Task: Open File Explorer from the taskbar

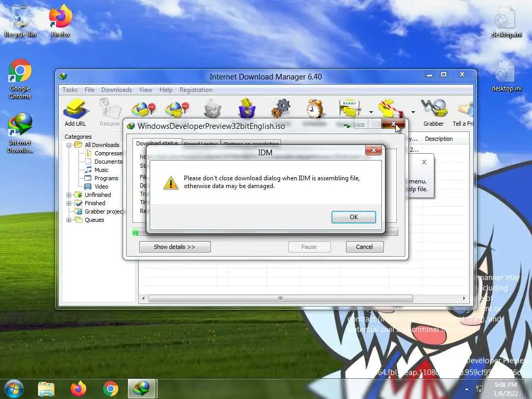Action: pyautogui.click(x=46, y=389)
